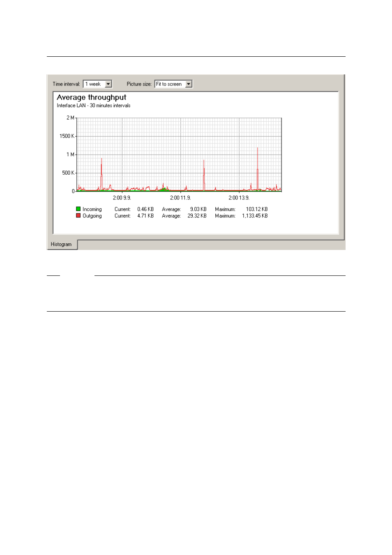Click the 'Time interval:' label

pos(66,84)
